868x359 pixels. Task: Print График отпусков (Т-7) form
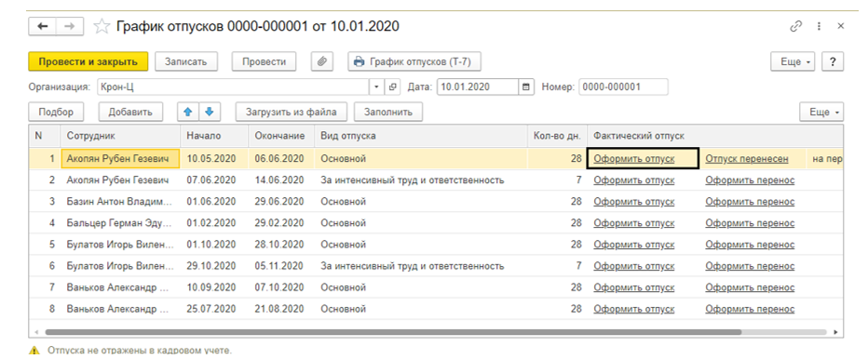pyautogui.click(x=414, y=61)
